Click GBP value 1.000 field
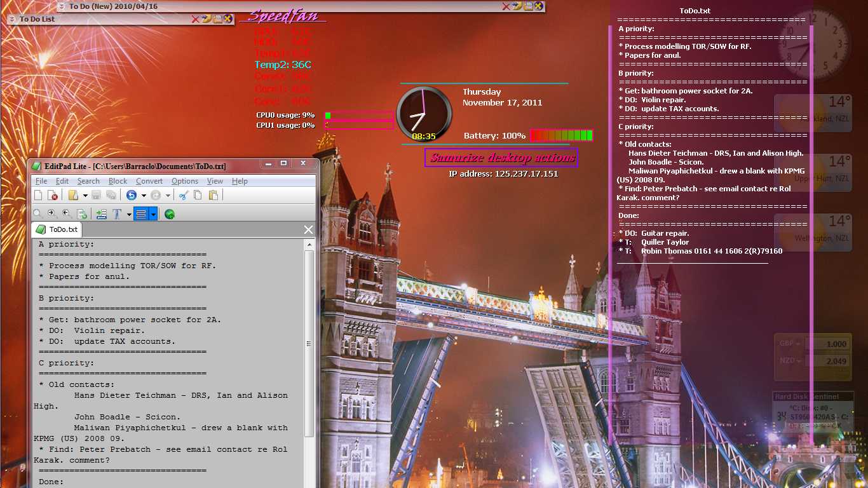Image resolution: width=868 pixels, height=488 pixels. click(827, 344)
